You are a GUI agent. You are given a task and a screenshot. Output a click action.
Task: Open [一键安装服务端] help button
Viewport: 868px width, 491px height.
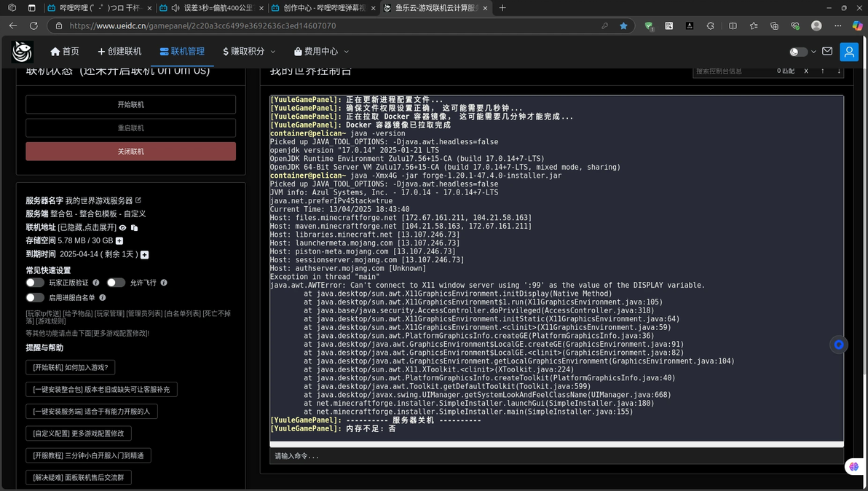coord(91,412)
